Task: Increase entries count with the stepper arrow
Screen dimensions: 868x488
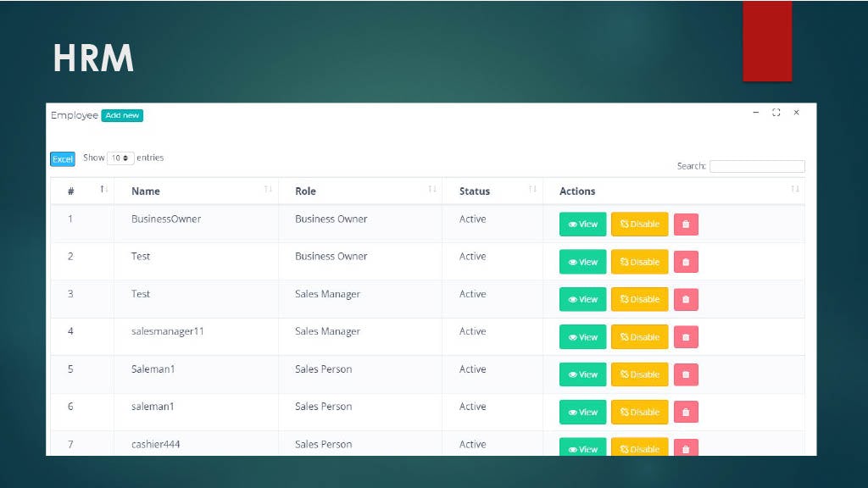Action: point(126,156)
